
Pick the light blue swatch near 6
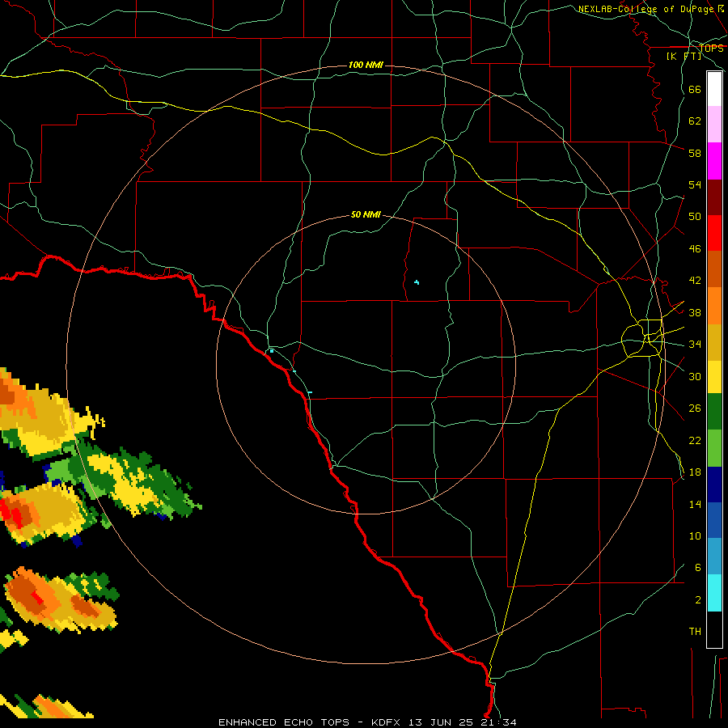click(x=714, y=557)
